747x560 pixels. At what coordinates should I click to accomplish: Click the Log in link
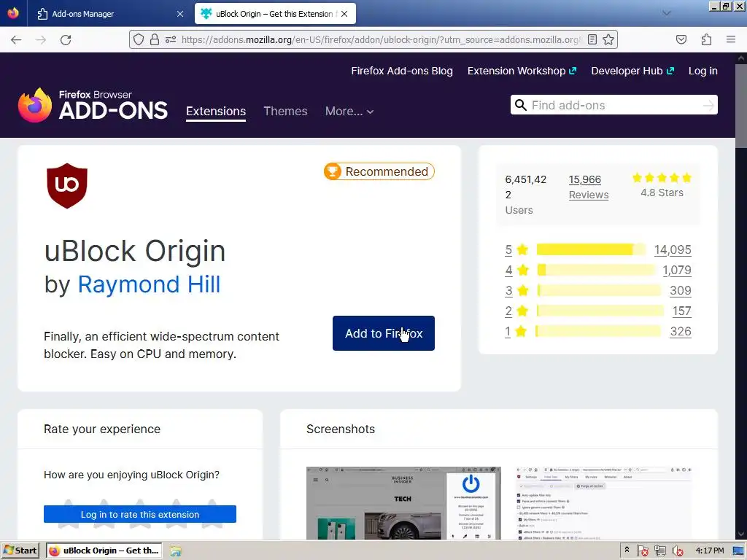[x=703, y=71]
